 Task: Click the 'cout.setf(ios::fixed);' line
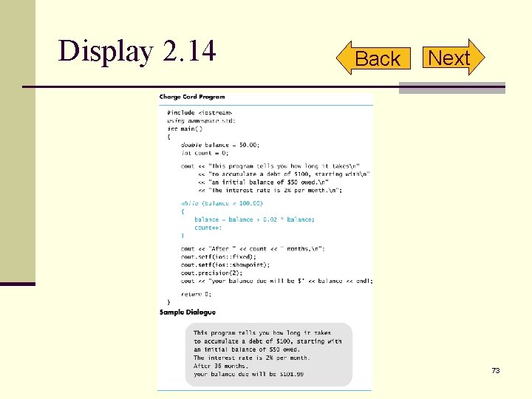pyautogui.click(x=219, y=257)
